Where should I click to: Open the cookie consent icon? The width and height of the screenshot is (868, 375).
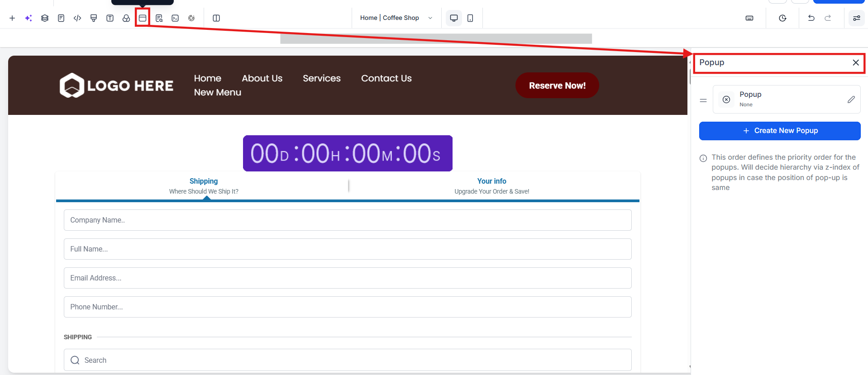coord(191,18)
